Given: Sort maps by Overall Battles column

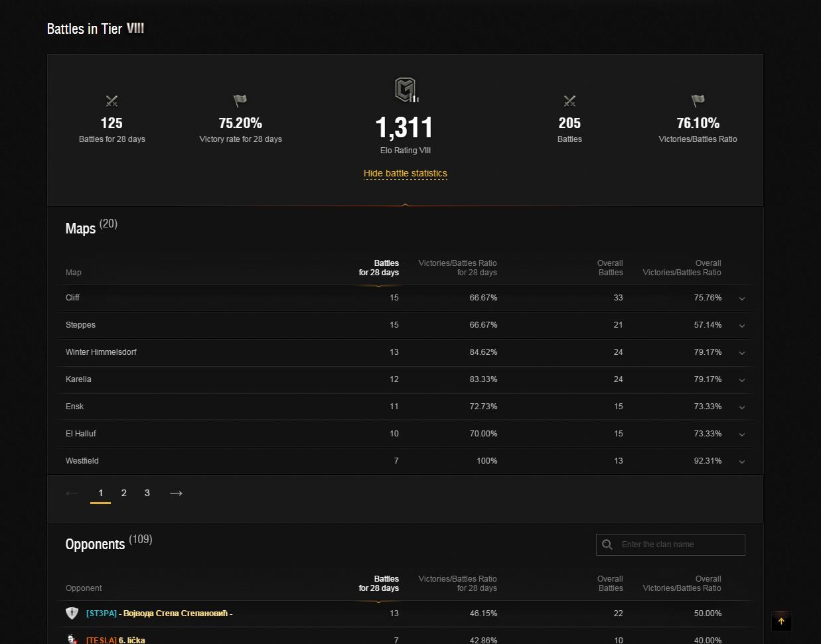Looking at the screenshot, I should click(609, 268).
